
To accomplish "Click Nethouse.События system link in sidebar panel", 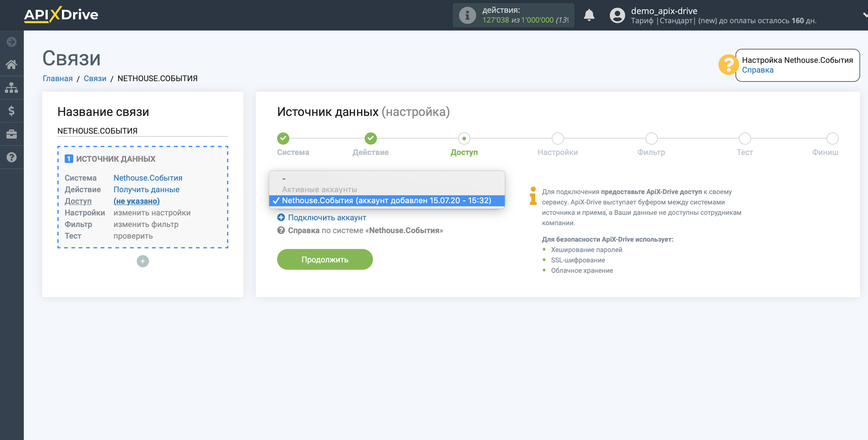I will click(x=148, y=178).
